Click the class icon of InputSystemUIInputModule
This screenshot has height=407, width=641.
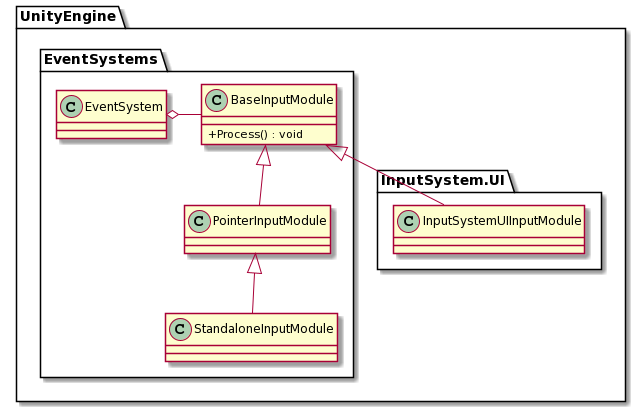pos(408,221)
